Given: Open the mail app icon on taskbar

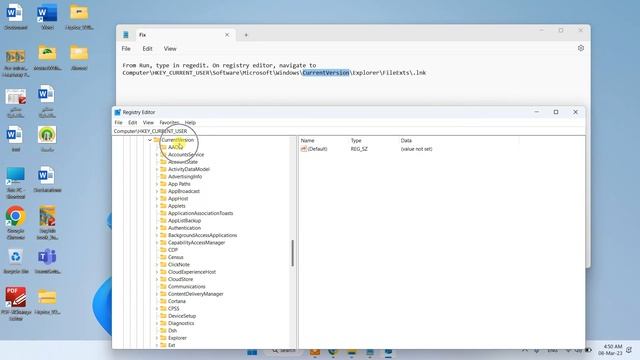Looking at the screenshot, I should (315, 351).
